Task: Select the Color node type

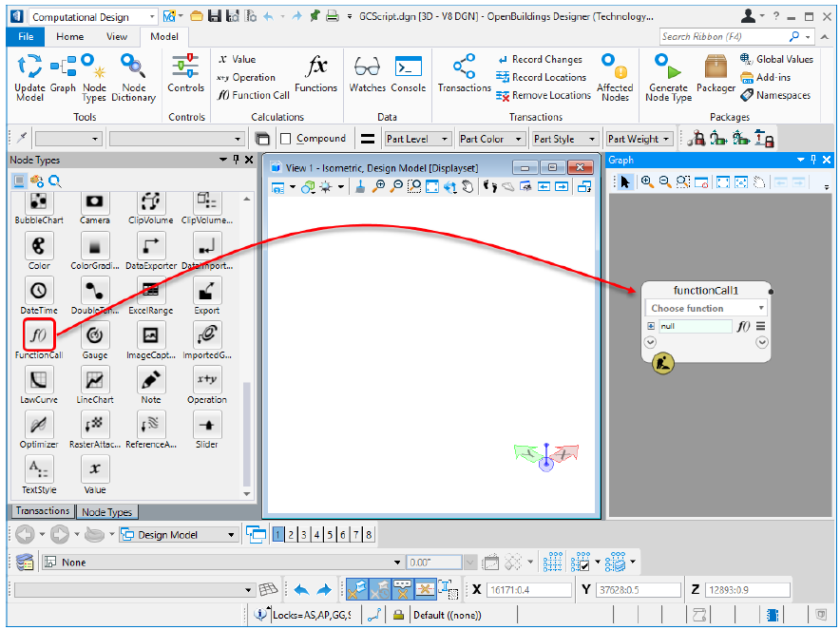Action: click(39, 251)
